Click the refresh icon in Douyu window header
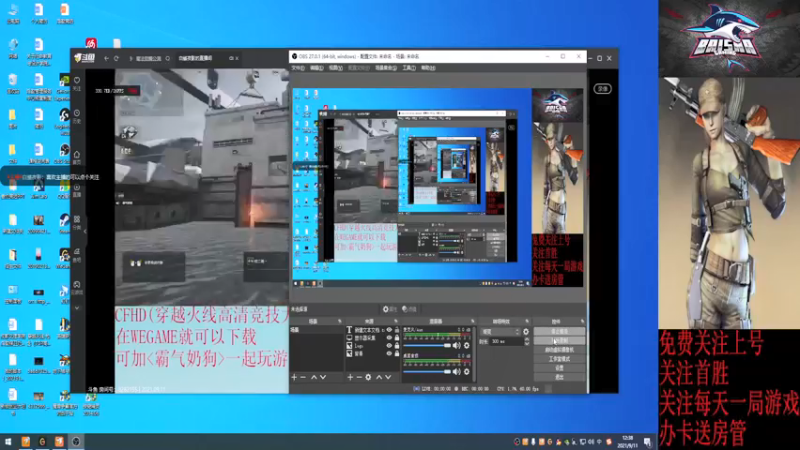 coord(116,58)
